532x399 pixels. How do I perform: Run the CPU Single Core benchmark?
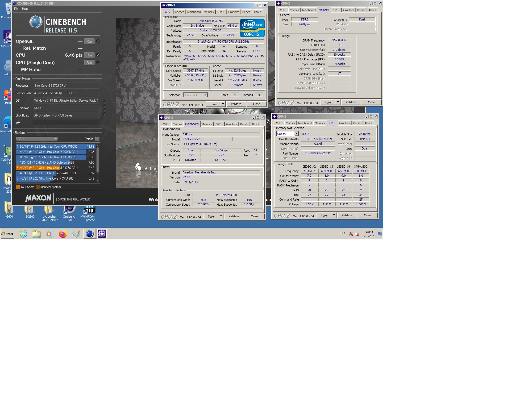tap(89, 63)
